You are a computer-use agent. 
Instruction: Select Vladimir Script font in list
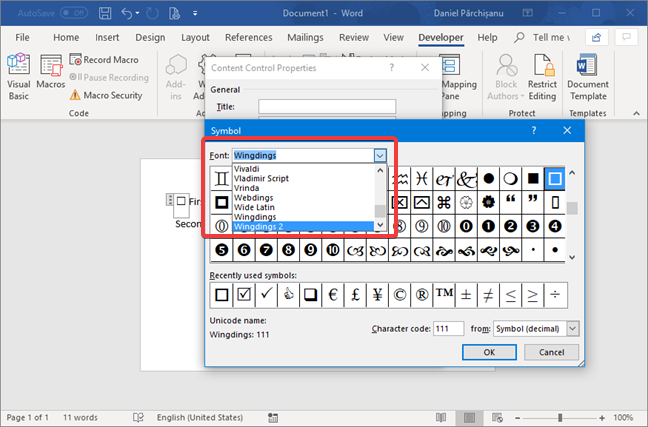tap(304, 178)
